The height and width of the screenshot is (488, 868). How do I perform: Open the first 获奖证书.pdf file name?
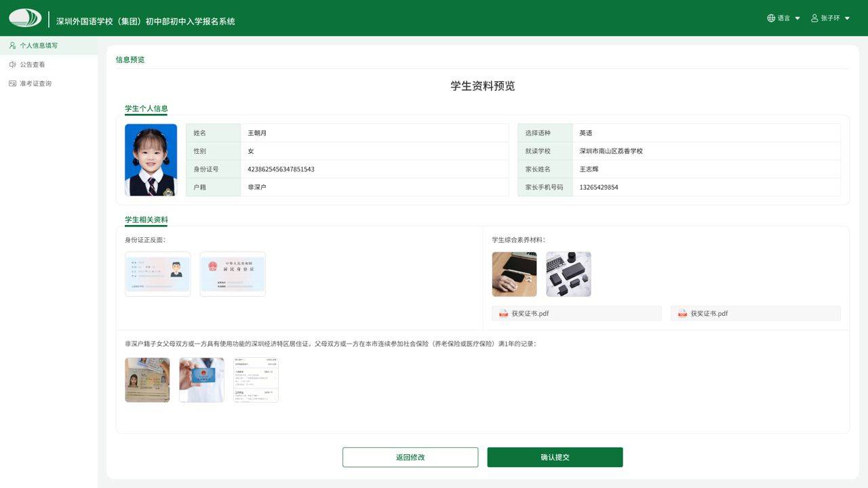(530, 314)
